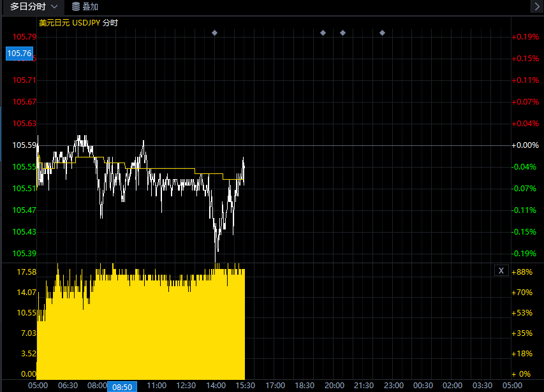Viewport: 544px width, 392px height.
Task: Click the 105.59 price axis label
Action: pos(24,145)
